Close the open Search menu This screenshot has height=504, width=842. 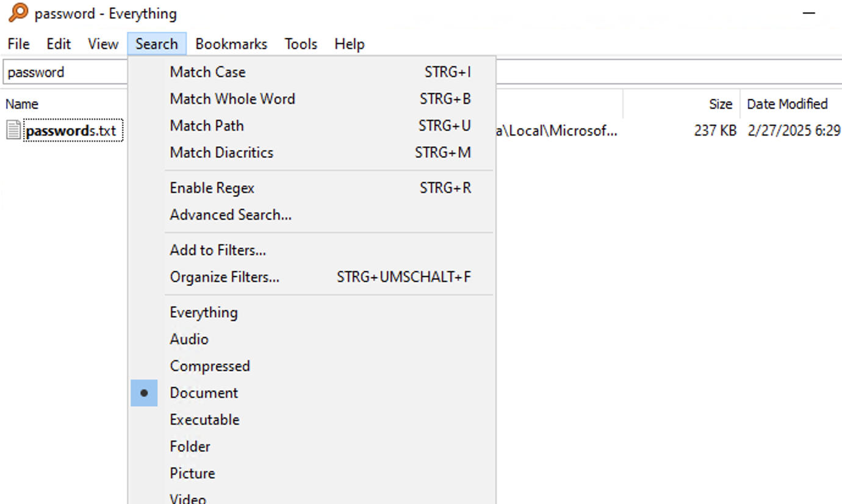point(157,44)
